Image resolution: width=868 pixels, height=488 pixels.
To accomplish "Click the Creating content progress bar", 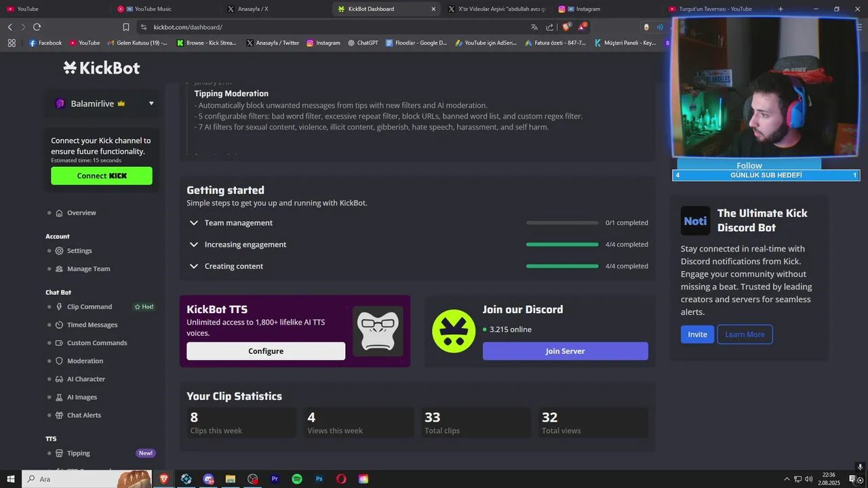I will 562,266.
